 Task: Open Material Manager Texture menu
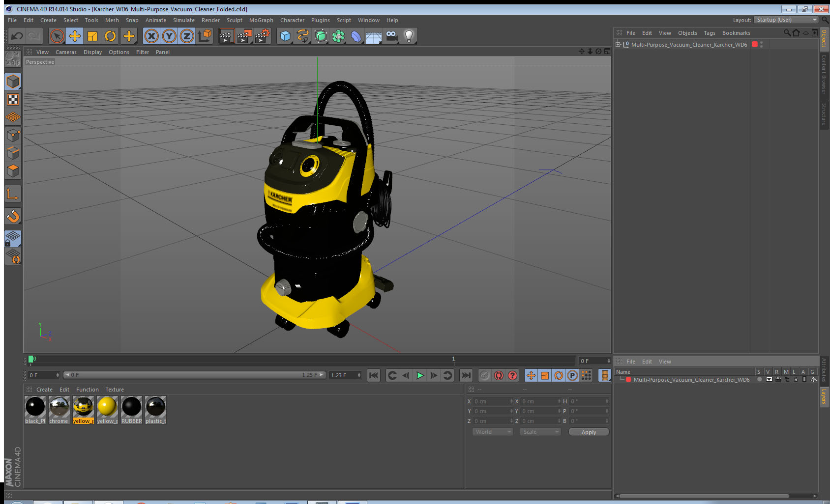(x=115, y=390)
